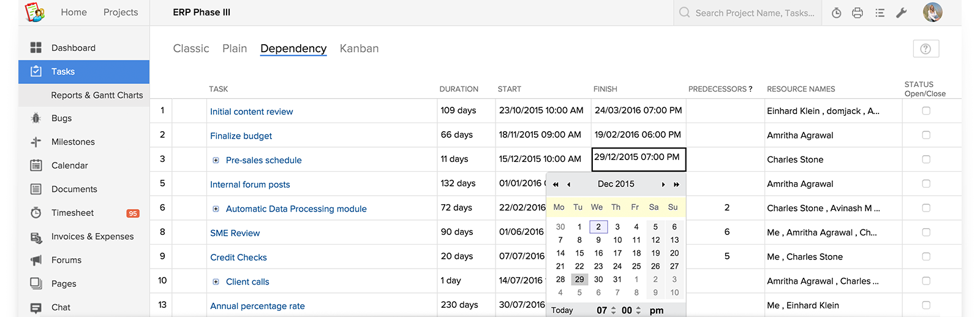Screen dimensions: 980x317
Task: Click Today in the date picker
Action: pyautogui.click(x=562, y=310)
